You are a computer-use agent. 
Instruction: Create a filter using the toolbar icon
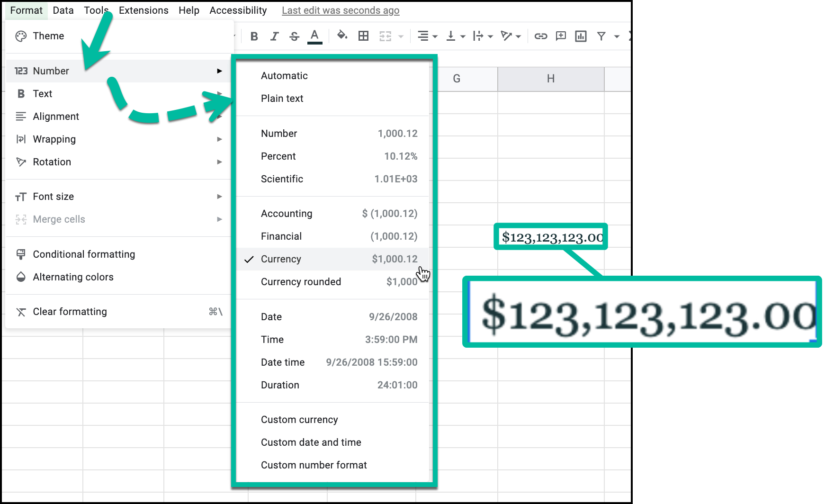(x=601, y=36)
